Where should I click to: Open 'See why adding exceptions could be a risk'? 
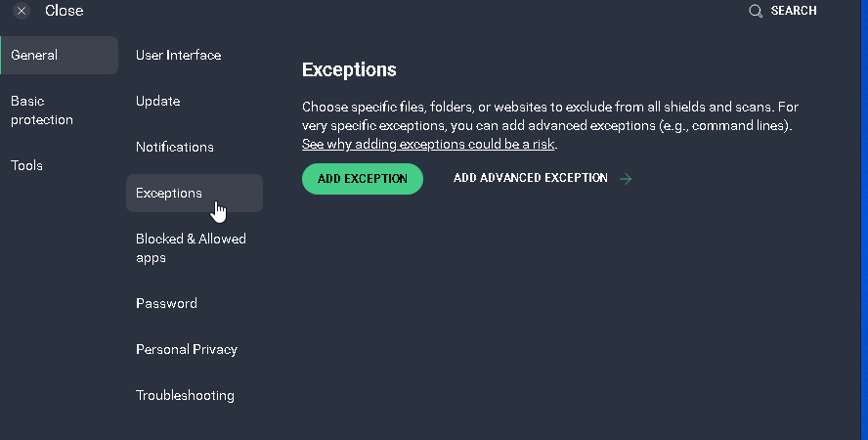(428, 144)
